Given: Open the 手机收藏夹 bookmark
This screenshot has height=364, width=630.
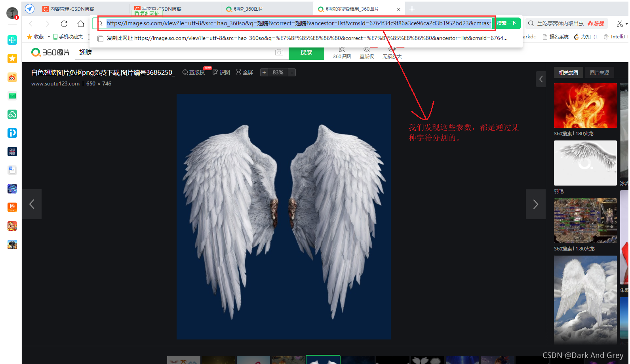Looking at the screenshot, I should coord(68,37).
